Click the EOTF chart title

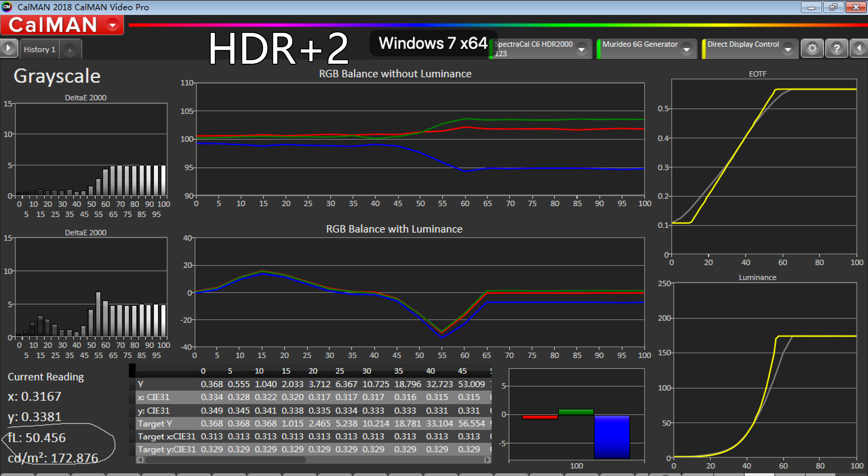tap(757, 74)
